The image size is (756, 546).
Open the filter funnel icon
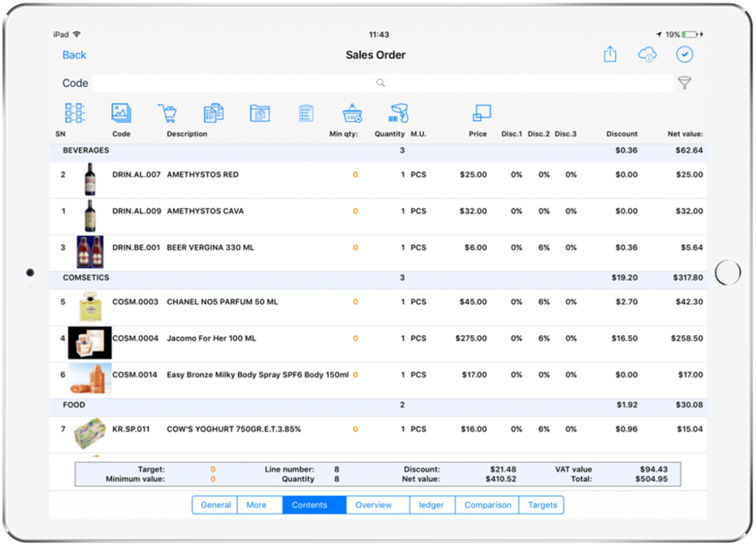[684, 82]
